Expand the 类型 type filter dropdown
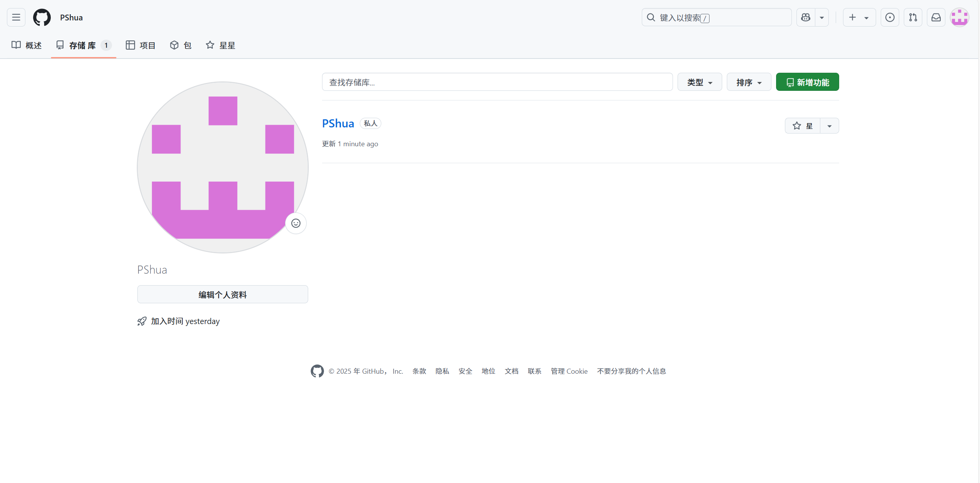The height and width of the screenshot is (483, 980). (x=700, y=82)
